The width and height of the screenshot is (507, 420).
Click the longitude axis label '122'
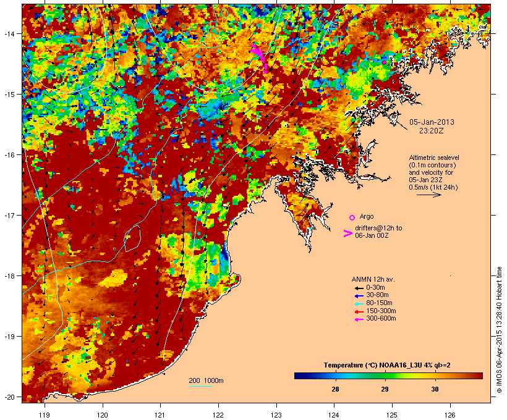[x=218, y=415]
